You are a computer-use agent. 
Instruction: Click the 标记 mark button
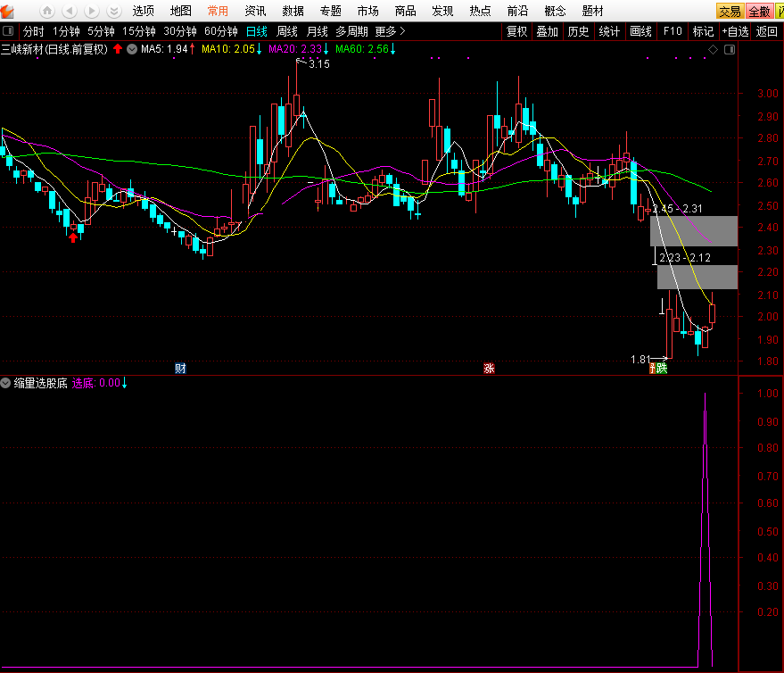[703, 31]
